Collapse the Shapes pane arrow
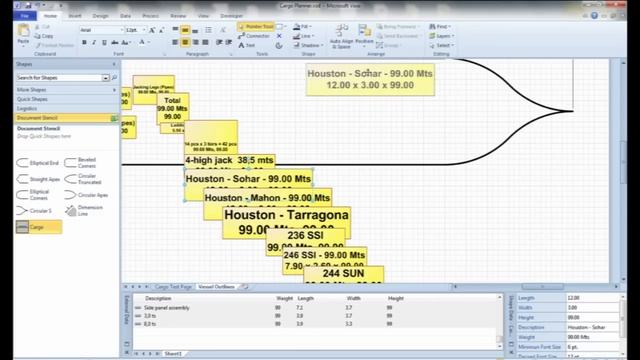Image resolution: width=640 pixels, height=360 pixels. point(114,64)
